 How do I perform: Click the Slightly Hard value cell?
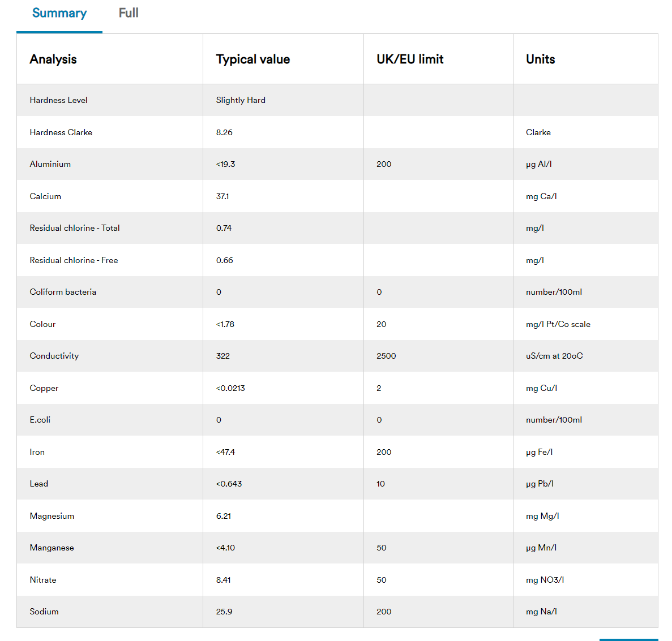241,100
